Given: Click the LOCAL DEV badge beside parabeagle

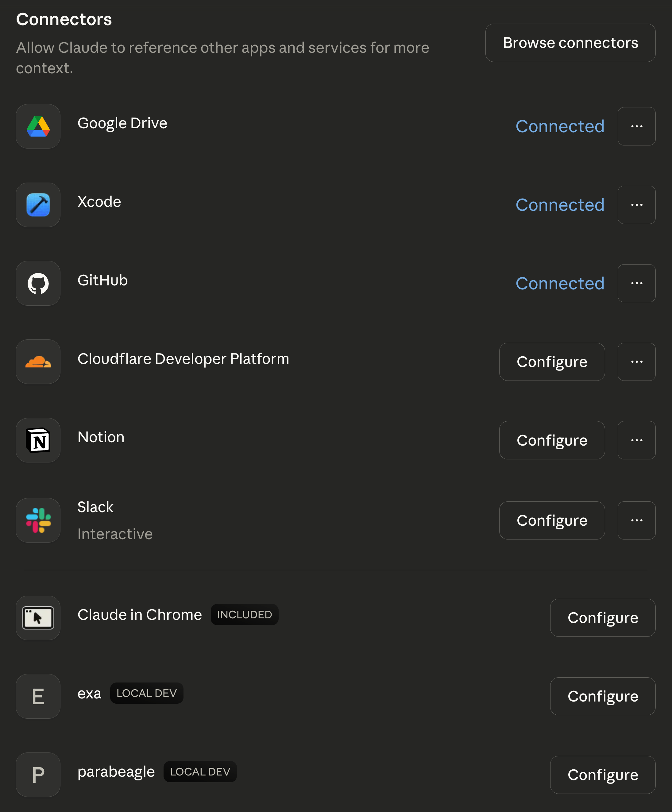Looking at the screenshot, I should [200, 772].
